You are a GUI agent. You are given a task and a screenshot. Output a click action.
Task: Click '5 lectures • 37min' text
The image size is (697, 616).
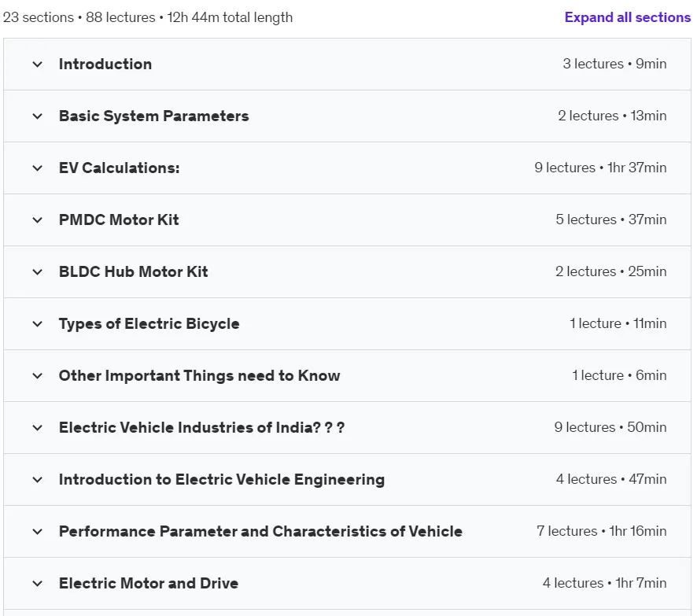(x=611, y=219)
